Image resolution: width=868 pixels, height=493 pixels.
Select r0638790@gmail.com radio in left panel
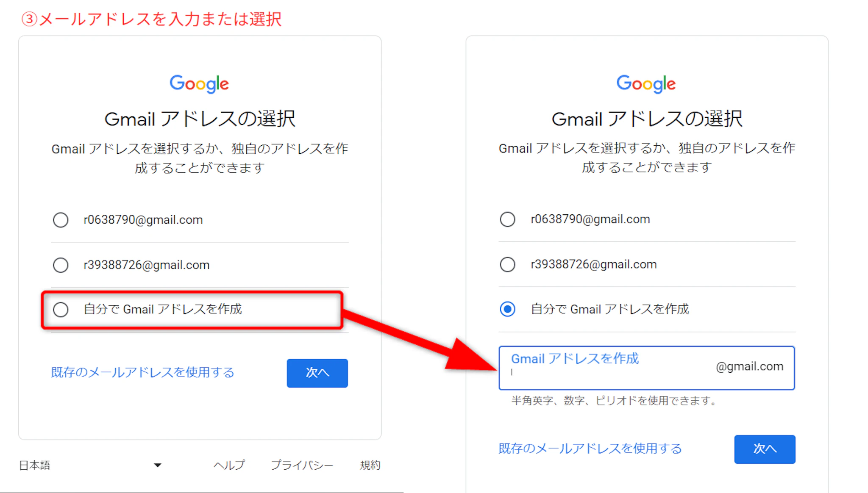61,220
